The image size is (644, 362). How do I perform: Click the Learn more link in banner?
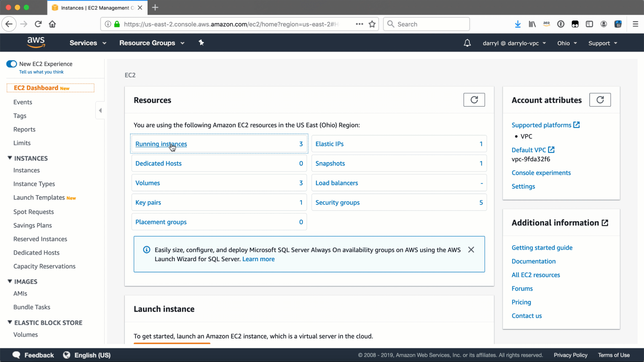pyautogui.click(x=258, y=259)
